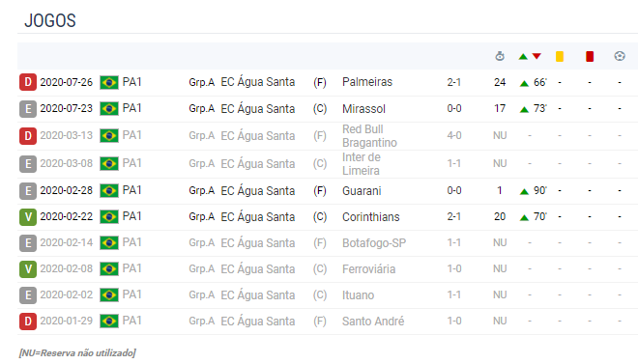This screenshot has width=638, height=364.
Task: Open the Palmeiras opponent link
Action: [367, 82]
